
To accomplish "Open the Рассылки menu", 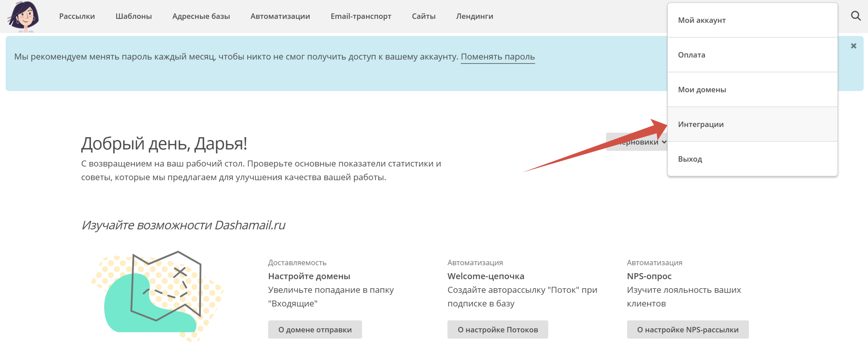I will pos(77,16).
